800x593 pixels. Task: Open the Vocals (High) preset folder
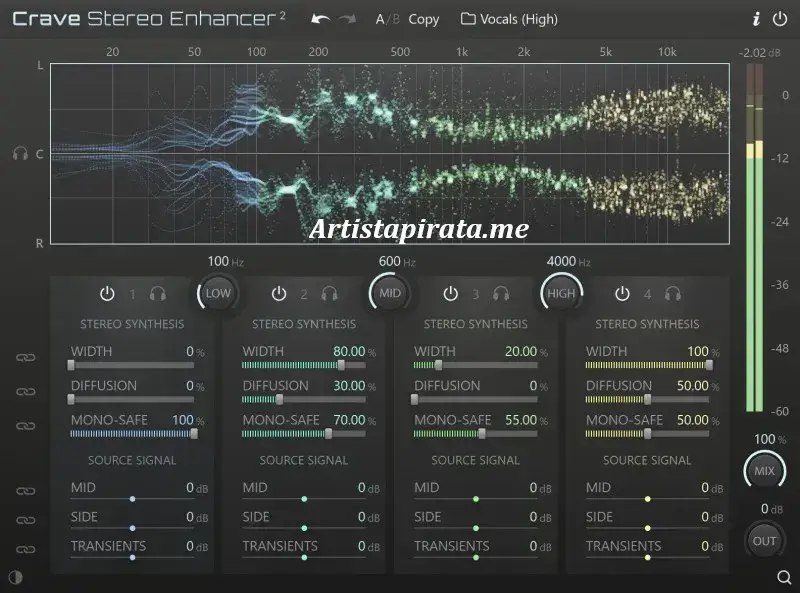click(509, 19)
